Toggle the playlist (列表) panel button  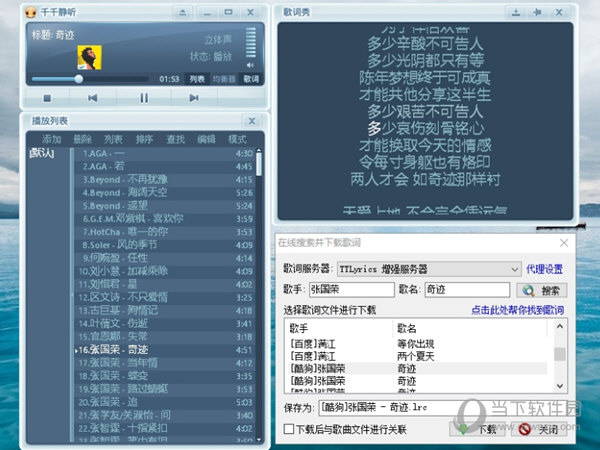point(197,79)
